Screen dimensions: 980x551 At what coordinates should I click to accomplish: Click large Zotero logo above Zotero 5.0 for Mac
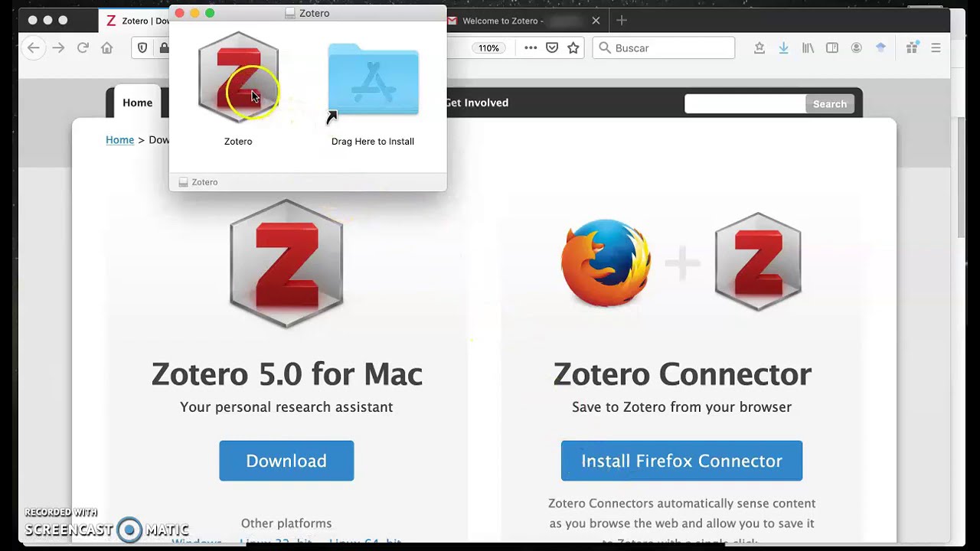pos(286,263)
